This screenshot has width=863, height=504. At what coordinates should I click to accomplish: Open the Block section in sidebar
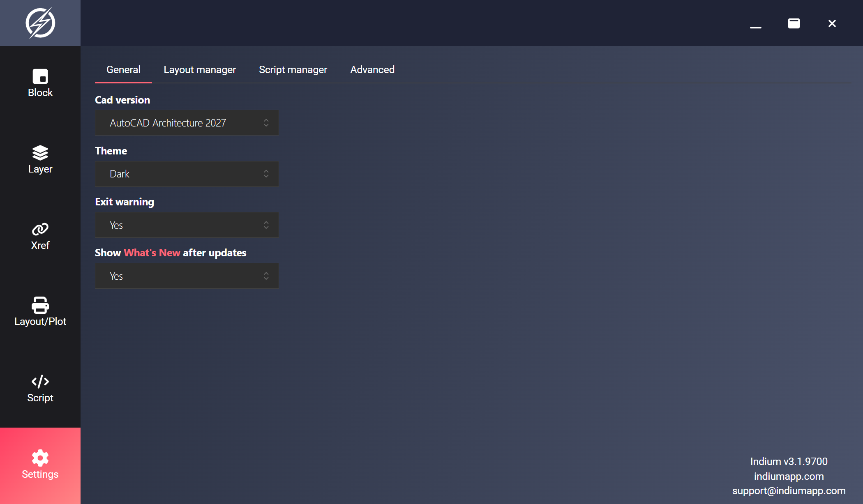[40, 84]
